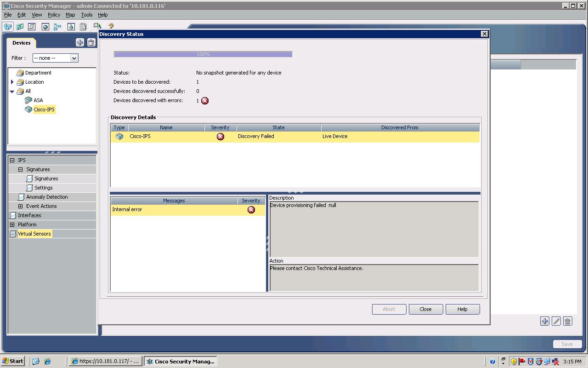Click the question mark Help toolbar icon
This screenshot has width=588, height=368.
point(111,26)
